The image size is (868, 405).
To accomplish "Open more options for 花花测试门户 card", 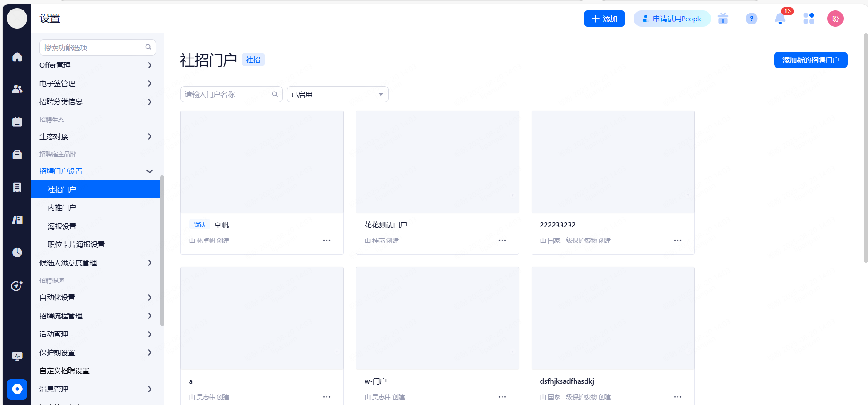I will click(x=502, y=240).
